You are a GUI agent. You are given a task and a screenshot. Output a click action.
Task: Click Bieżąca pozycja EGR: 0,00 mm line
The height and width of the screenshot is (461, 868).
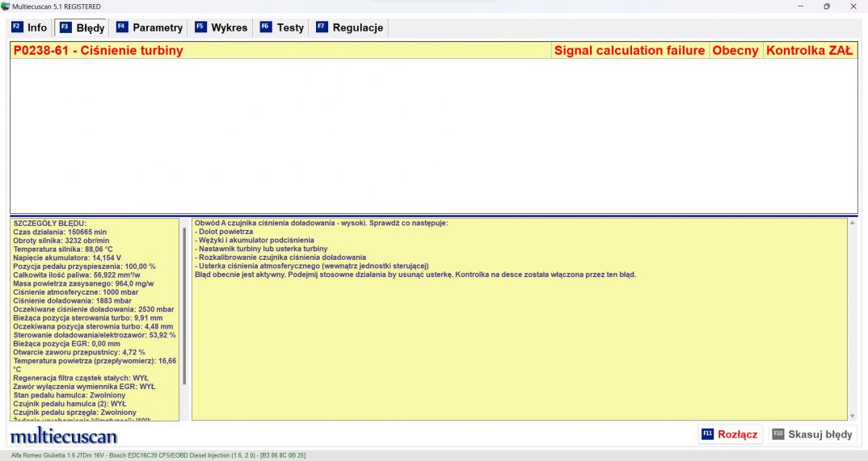click(x=66, y=344)
